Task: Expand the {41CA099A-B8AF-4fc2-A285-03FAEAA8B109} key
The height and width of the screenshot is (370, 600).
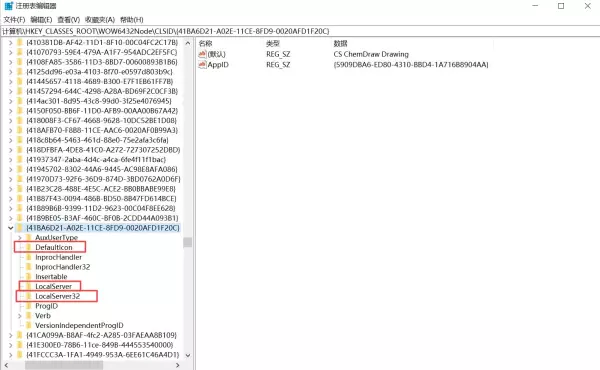Action: click(x=10, y=335)
